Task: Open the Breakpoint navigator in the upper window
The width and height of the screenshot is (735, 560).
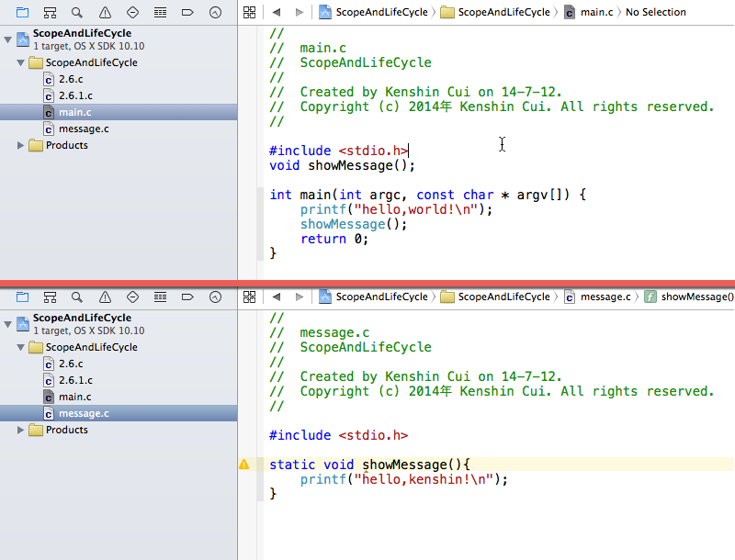Action: [x=187, y=12]
